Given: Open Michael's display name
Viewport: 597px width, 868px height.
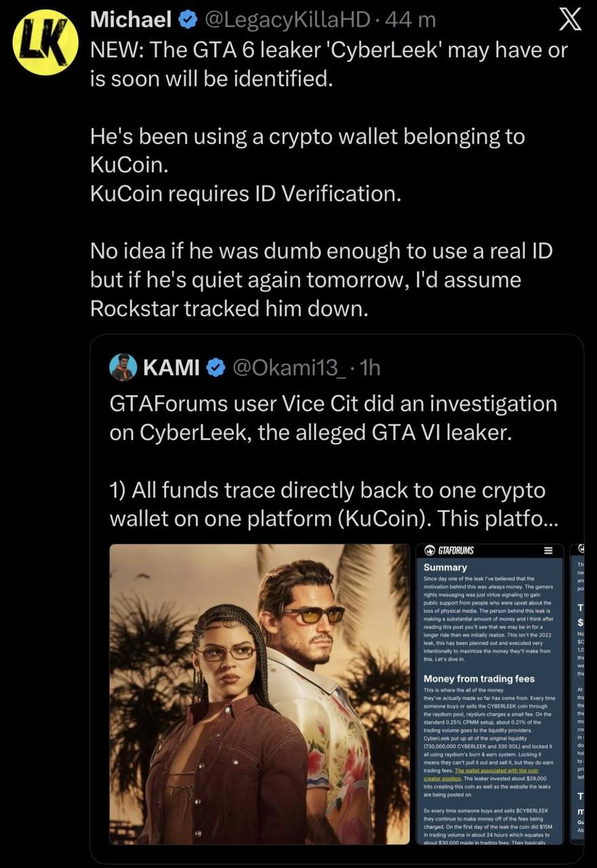Looking at the screenshot, I should pos(131,21).
